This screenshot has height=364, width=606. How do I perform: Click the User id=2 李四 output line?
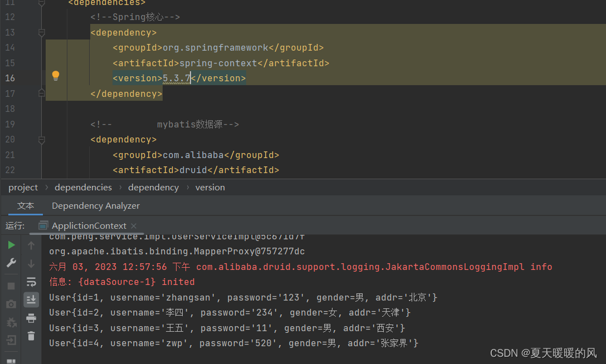[230, 312]
